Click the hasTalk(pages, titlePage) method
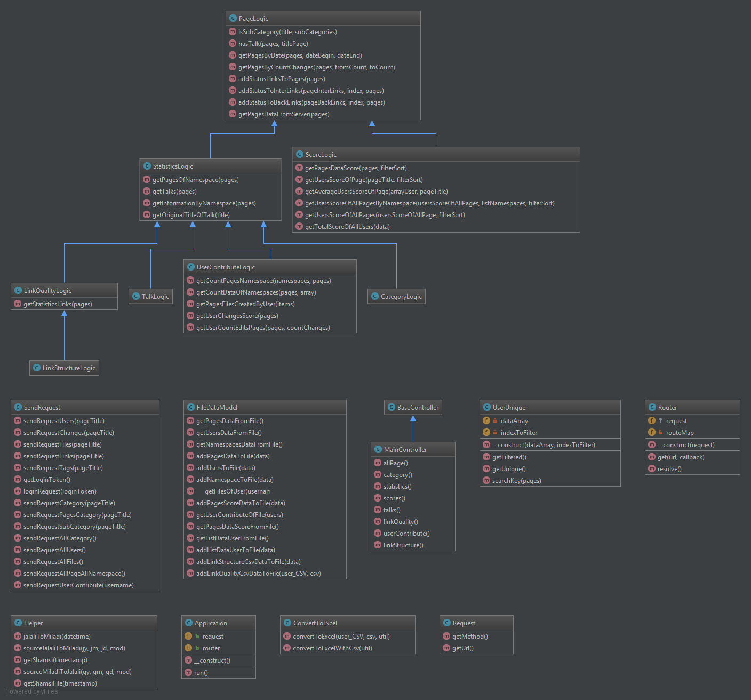This screenshot has height=700, width=751. click(x=273, y=44)
